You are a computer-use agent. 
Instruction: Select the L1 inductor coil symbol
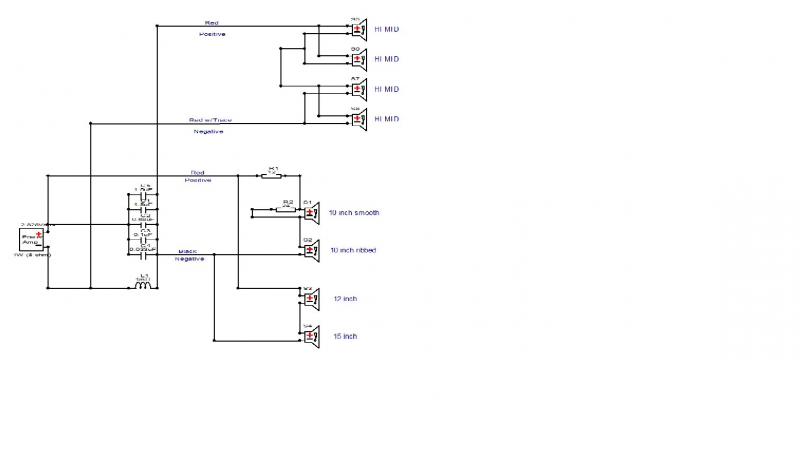(x=144, y=286)
